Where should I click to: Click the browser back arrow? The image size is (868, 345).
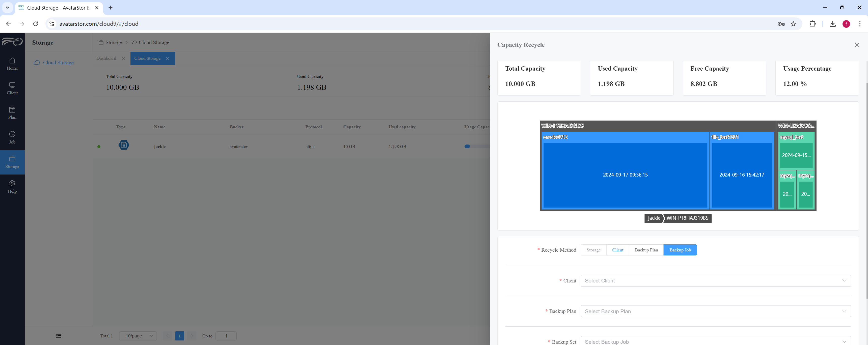8,24
